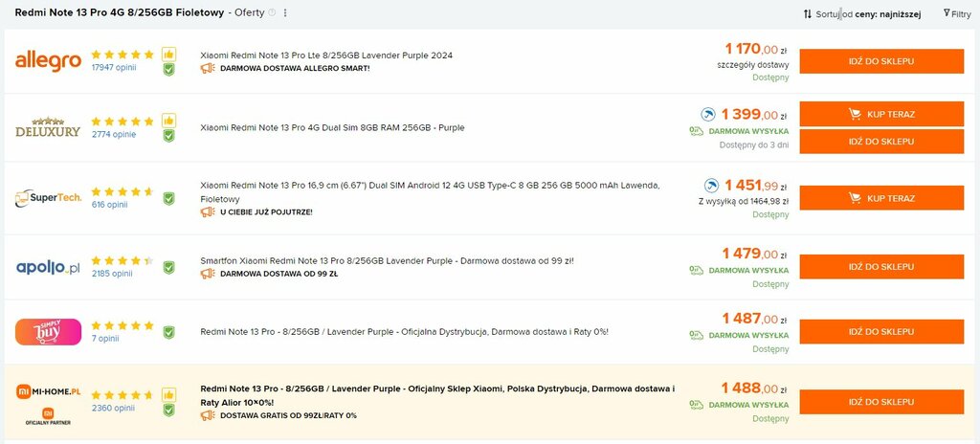Click szczegóły dostawy under 1 170,00 zł
Screen dimensions: 980x444
[752, 64]
